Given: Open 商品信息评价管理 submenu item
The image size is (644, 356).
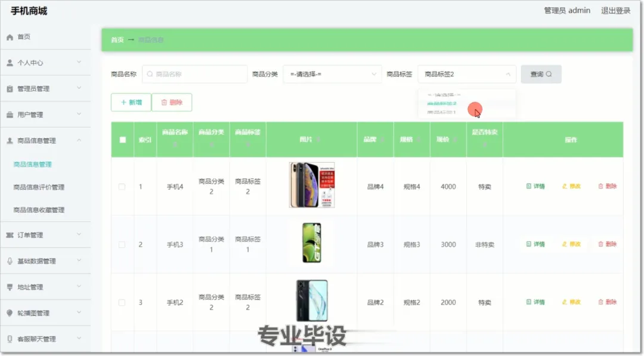Looking at the screenshot, I should pyautogui.click(x=39, y=187).
